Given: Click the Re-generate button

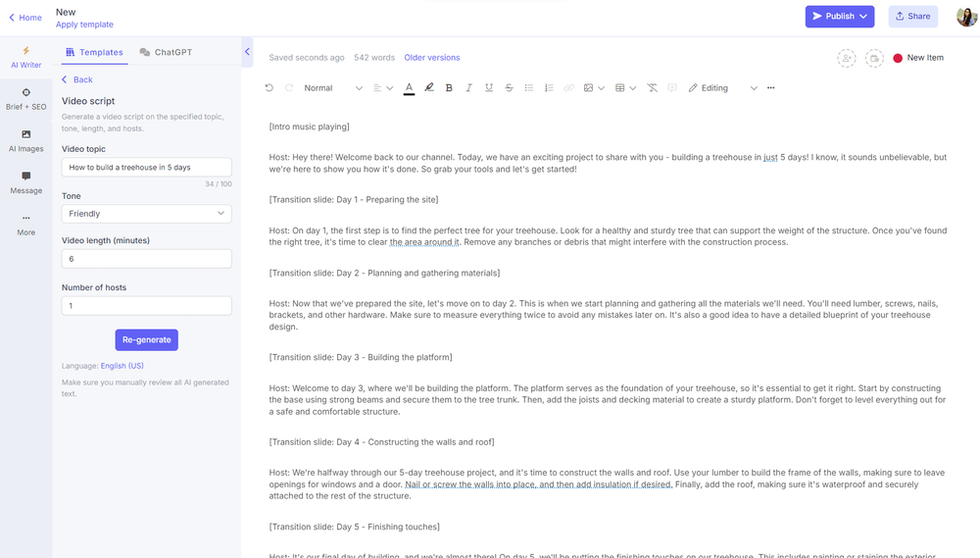Looking at the screenshot, I should [x=146, y=340].
